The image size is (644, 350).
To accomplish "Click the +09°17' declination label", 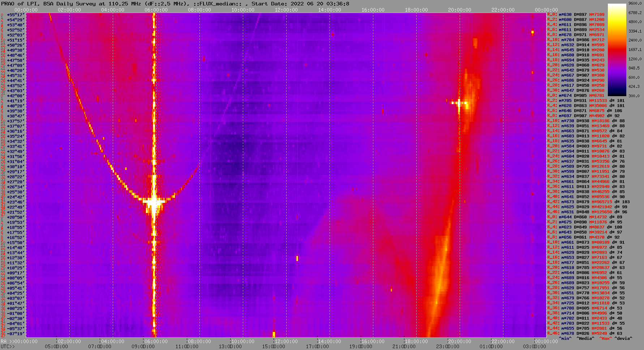I will (x=16, y=273).
